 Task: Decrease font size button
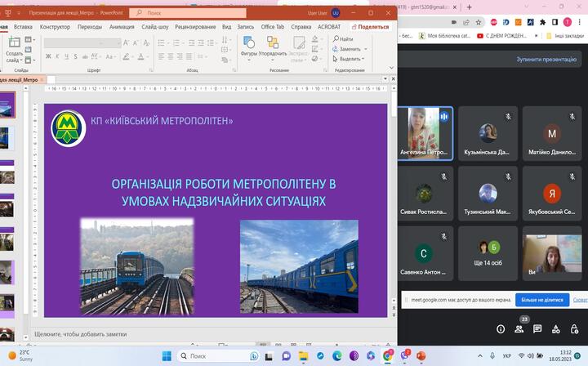136,42
